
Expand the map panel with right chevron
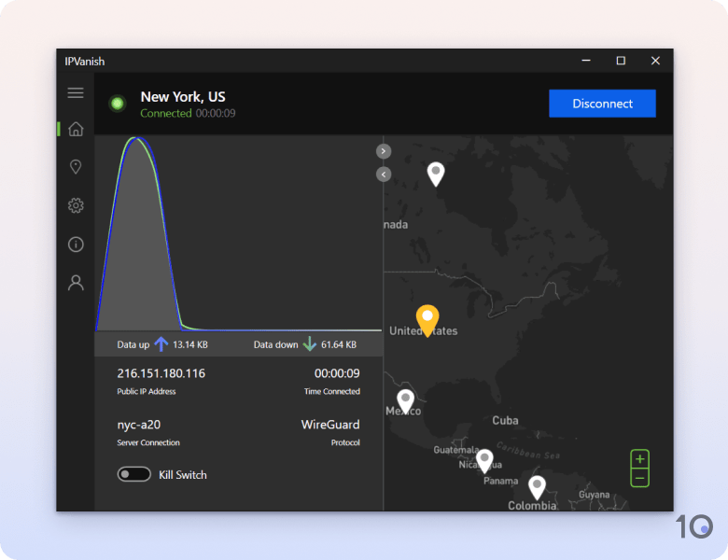point(384,151)
